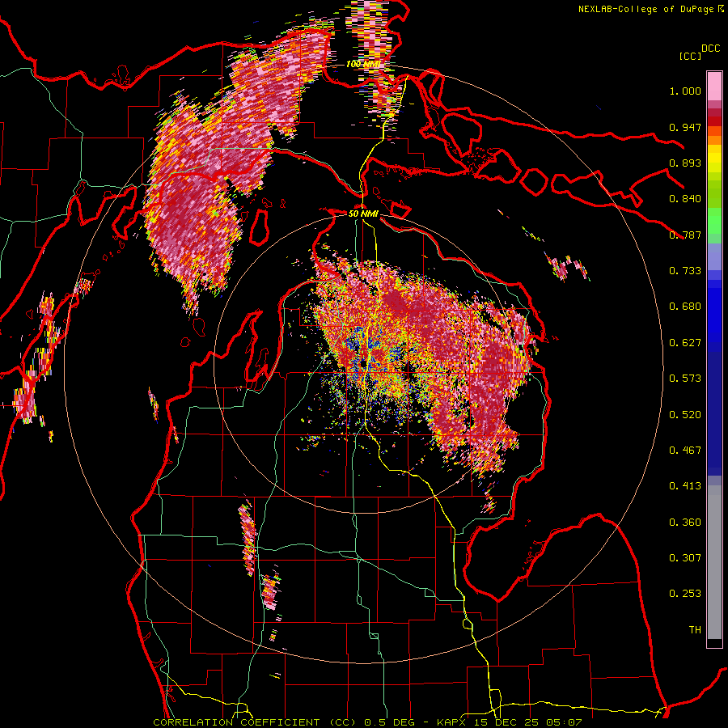
Task: Pick the yellow segment of the color bar
Action: click(714, 159)
